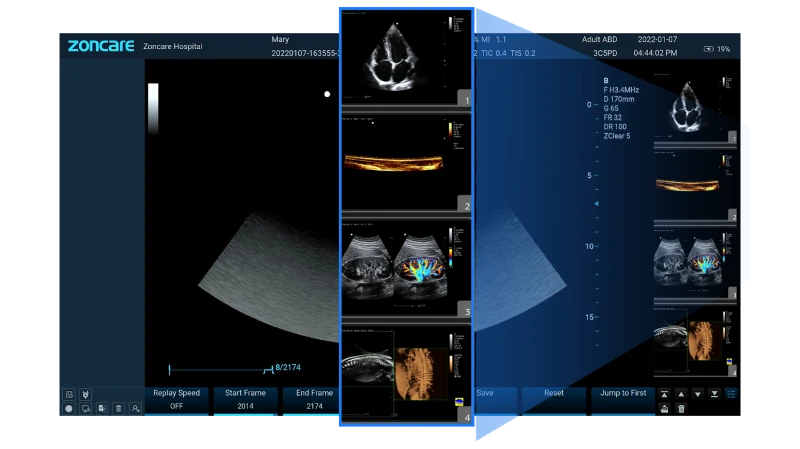
Task: Open the quad layout grid icon
Action: tap(69, 394)
